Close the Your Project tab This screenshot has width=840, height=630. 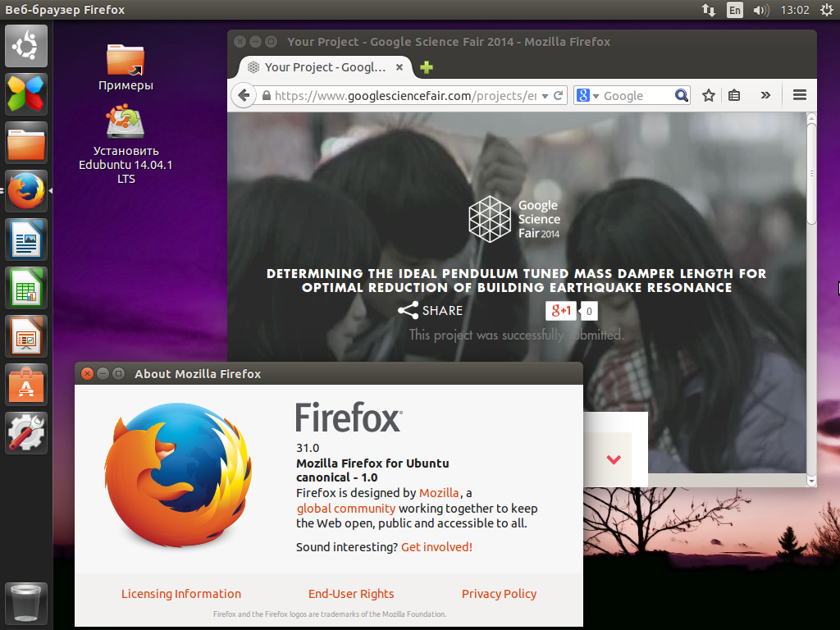[x=399, y=67]
